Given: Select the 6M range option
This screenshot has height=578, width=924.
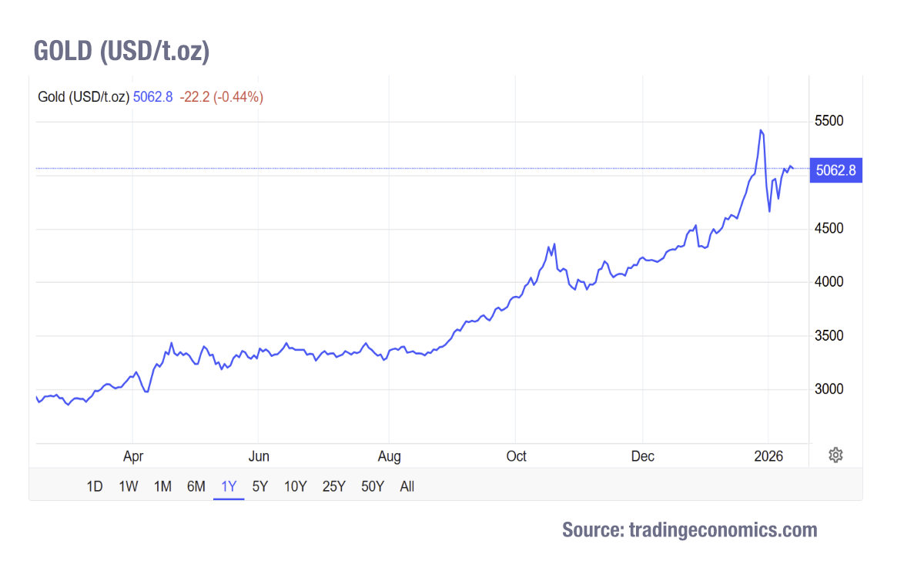Looking at the screenshot, I should [196, 486].
